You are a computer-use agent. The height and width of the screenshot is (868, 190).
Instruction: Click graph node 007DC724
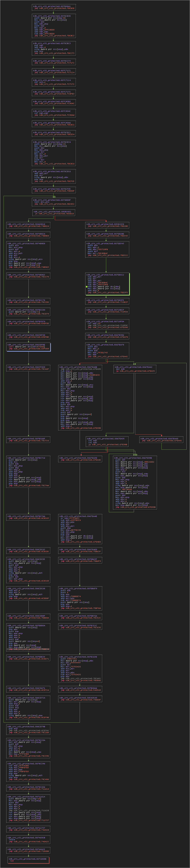point(28,472)
